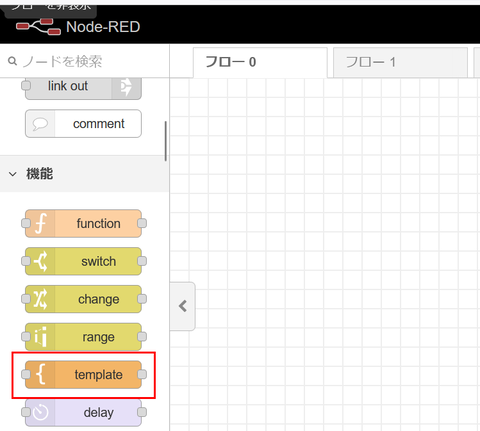Collapse the palette sidebar with the arrow handle
480x431 pixels.
tap(183, 306)
